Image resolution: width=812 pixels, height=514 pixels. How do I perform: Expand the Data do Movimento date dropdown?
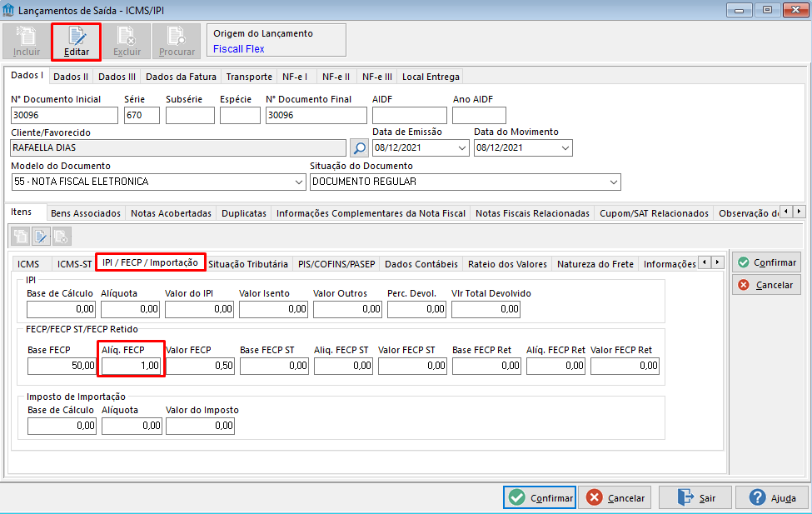tap(565, 148)
